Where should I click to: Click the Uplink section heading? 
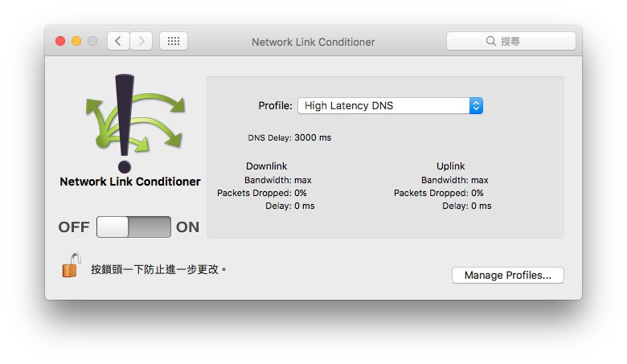tap(451, 166)
